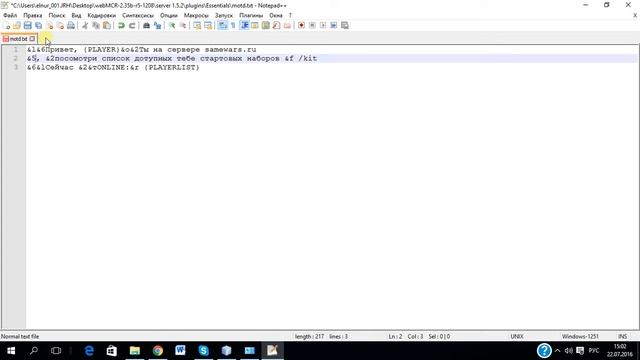Image resolution: width=640 pixels, height=360 pixels.
Task: Expand the system tray hidden icons chevron
Action: click(x=558, y=351)
